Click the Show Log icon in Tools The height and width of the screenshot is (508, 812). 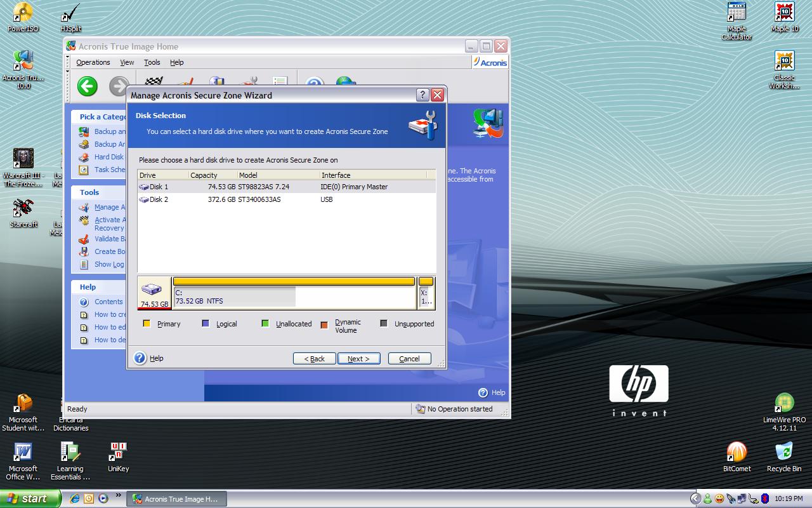click(x=84, y=264)
